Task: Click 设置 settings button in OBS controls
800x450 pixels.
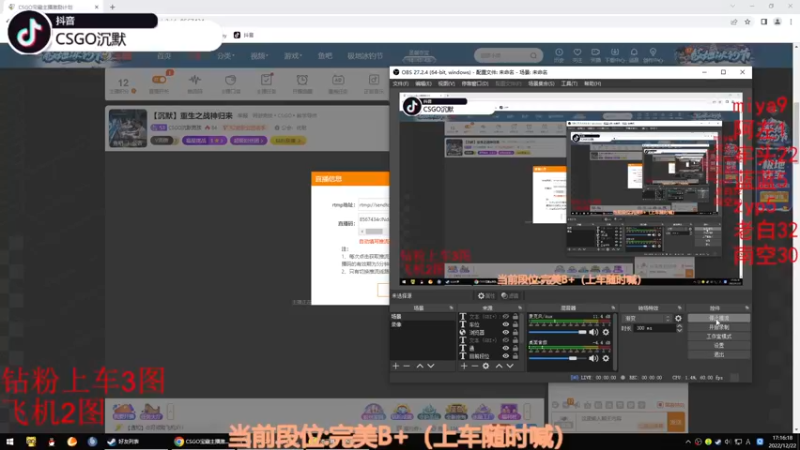Action: 719,345
